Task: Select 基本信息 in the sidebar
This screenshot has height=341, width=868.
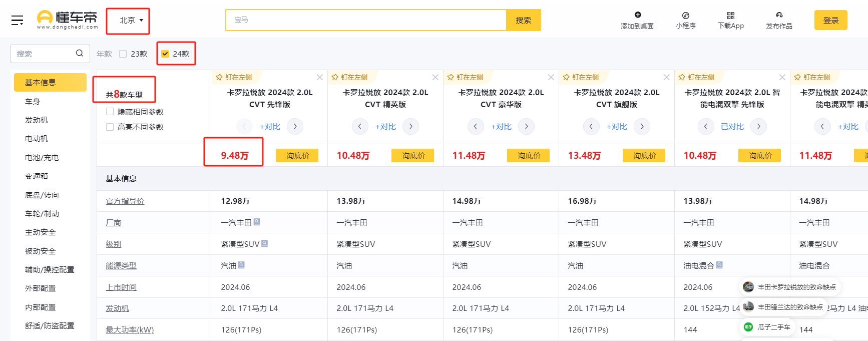Action: coord(50,83)
